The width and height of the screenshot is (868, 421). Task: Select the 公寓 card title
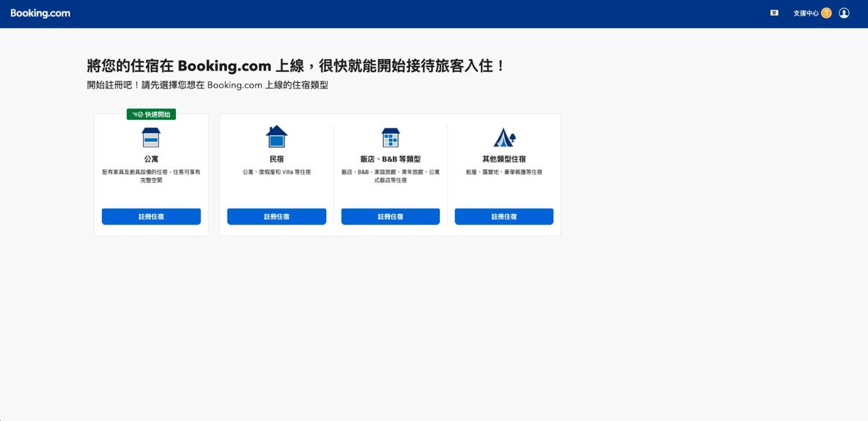click(151, 159)
